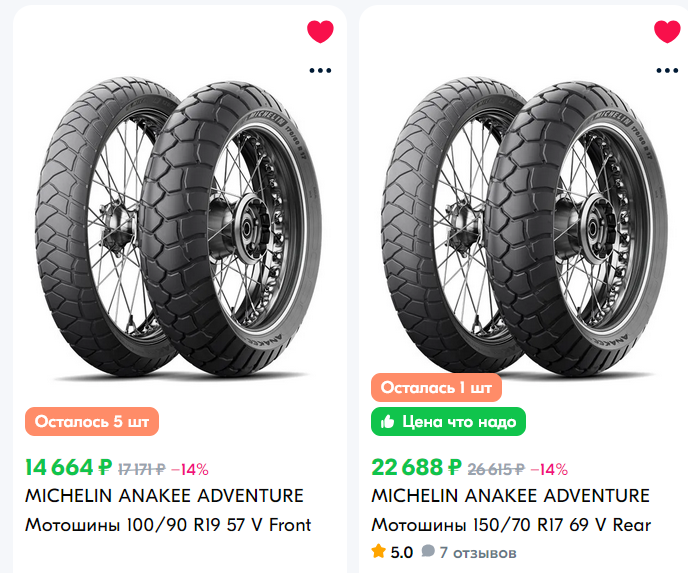Open the '7 отзывов' reviews link

click(478, 551)
